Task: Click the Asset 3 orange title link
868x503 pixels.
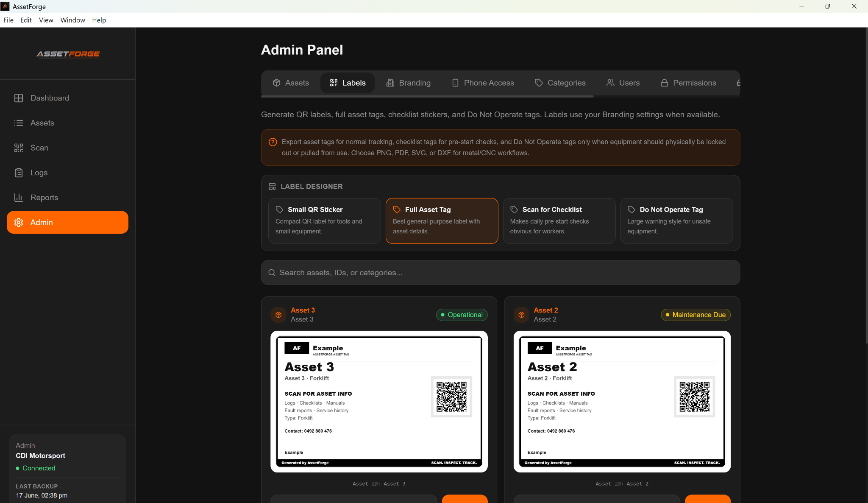Action: coord(303,310)
